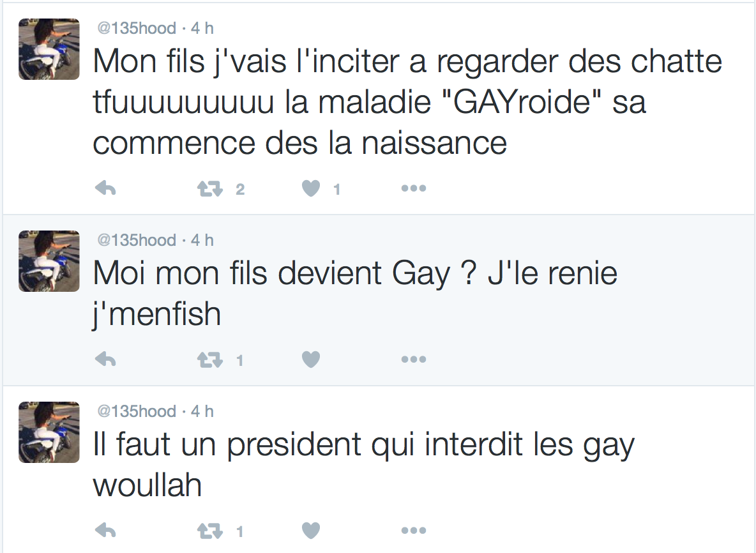Retweet the first tweet with 2 retweets
This screenshot has height=553, width=756.
coord(209,188)
